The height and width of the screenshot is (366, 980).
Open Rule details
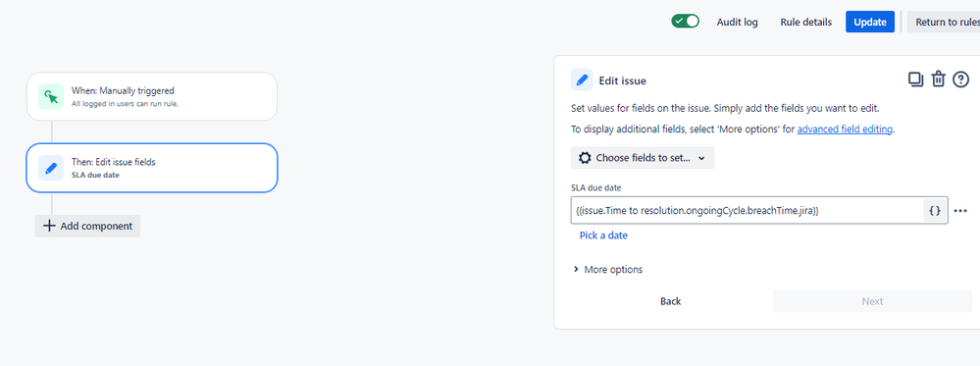(x=806, y=22)
